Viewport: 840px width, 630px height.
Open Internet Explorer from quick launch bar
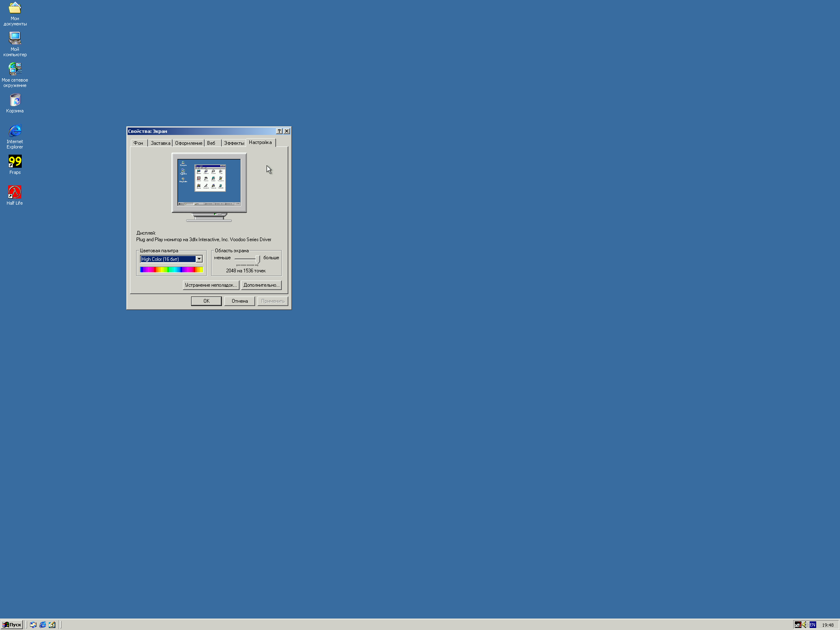coord(43,625)
